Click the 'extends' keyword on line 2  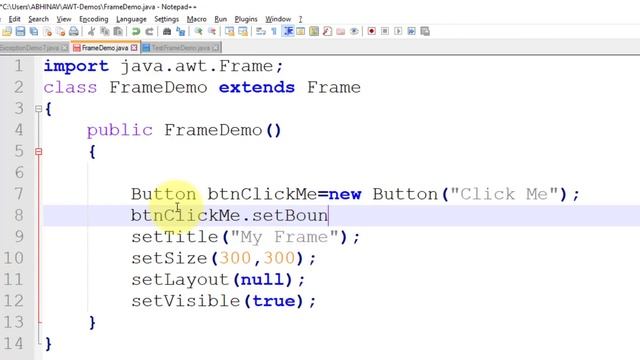coord(257,87)
